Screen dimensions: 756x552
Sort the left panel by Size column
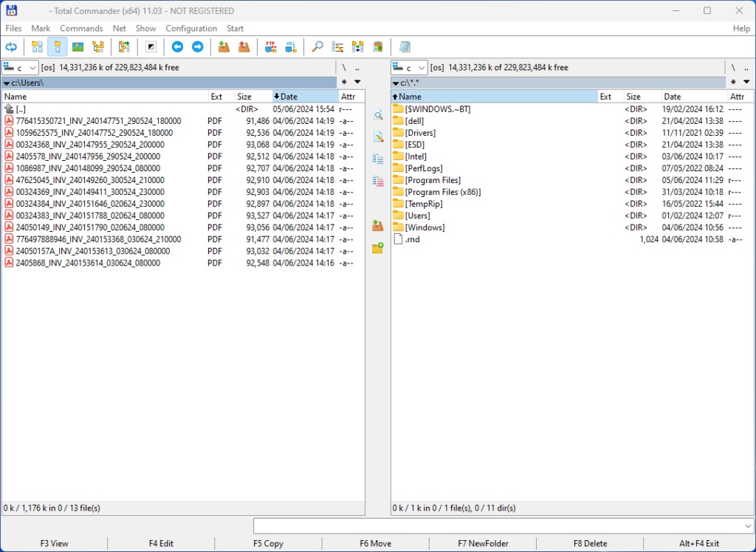[254, 97]
